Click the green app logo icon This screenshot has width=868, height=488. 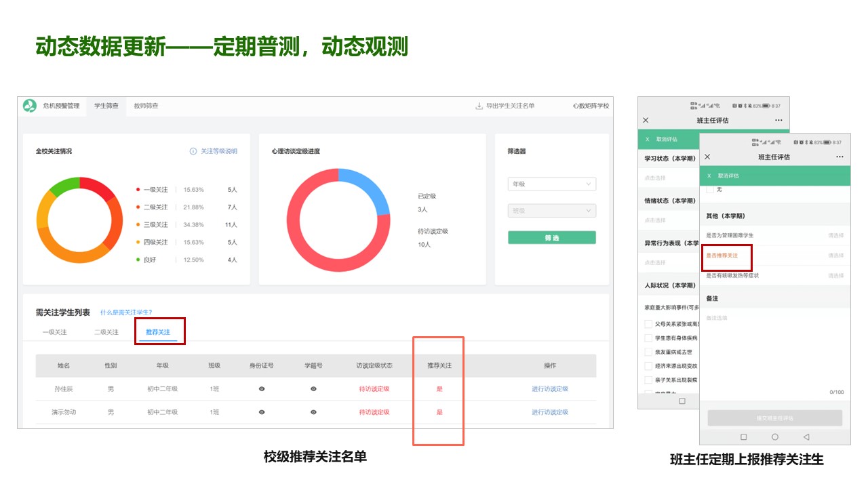(x=30, y=106)
